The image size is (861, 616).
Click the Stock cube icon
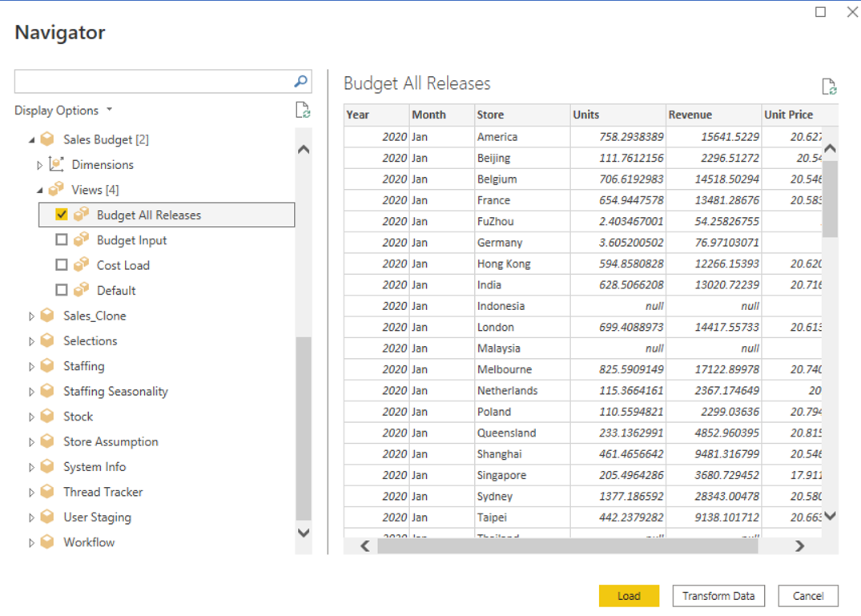pyautogui.click(x=48, y=417)
